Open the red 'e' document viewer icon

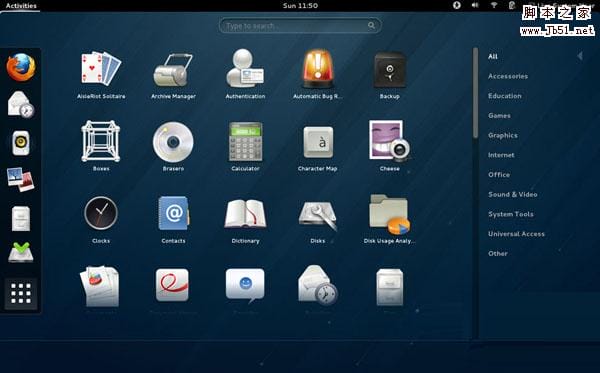pyautogui.click(x=173, y=285)
